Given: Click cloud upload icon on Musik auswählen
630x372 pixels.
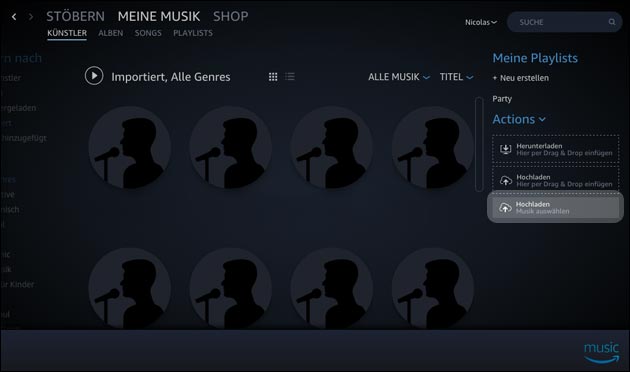Looking at the screenshot, I should tap(505, 208).
